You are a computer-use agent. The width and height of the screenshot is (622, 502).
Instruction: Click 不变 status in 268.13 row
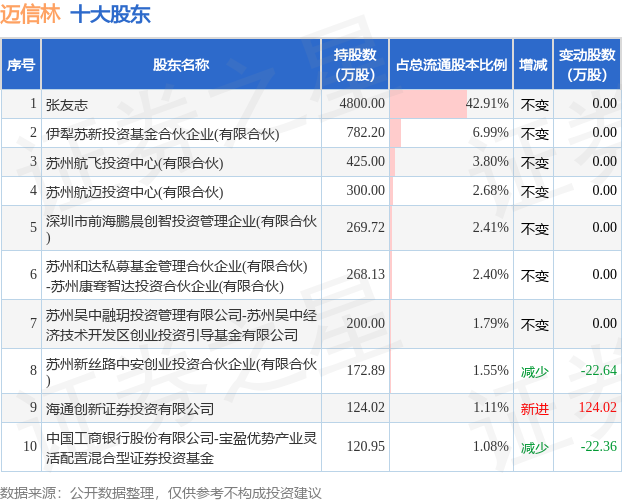pyautogui.click(x=534, y=276)
